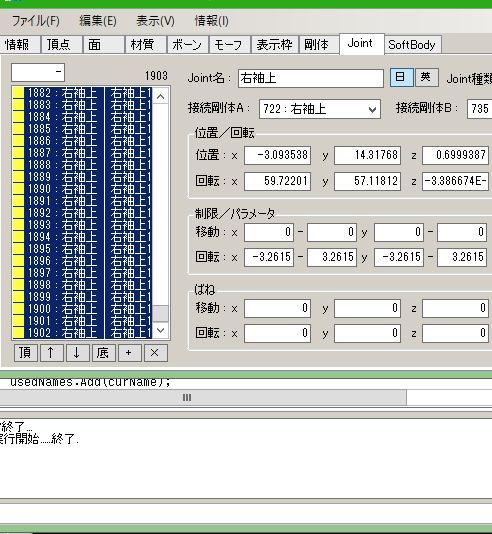The image size is (492, 534).
Task: Click the script editor horizontal scrollbar thumb
Action: tap(203, 397)
